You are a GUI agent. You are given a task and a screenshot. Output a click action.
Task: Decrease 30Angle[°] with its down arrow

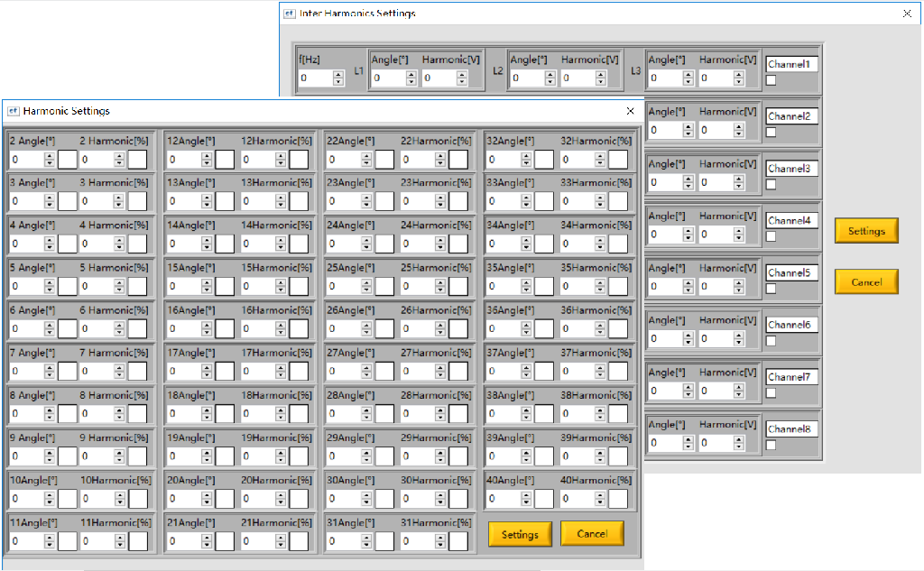(366, 502)
